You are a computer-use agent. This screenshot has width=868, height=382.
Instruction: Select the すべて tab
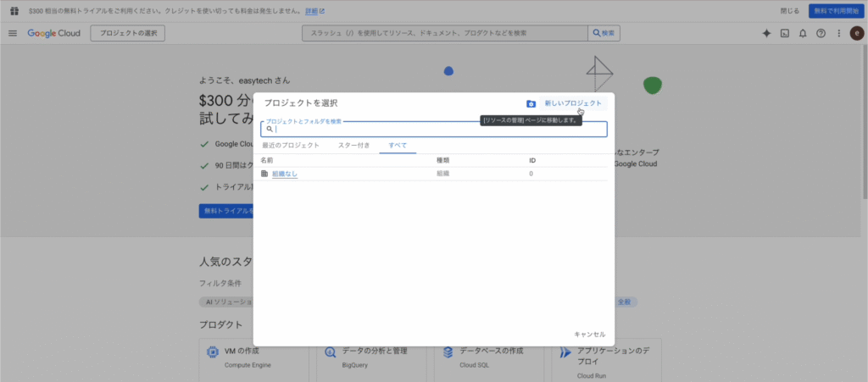(398, 146)
